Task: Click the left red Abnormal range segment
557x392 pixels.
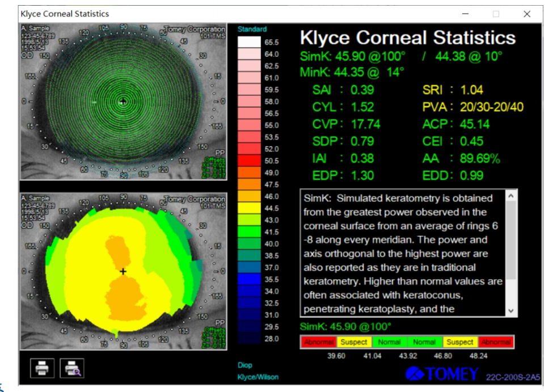Action: click(x=319, y=342)
